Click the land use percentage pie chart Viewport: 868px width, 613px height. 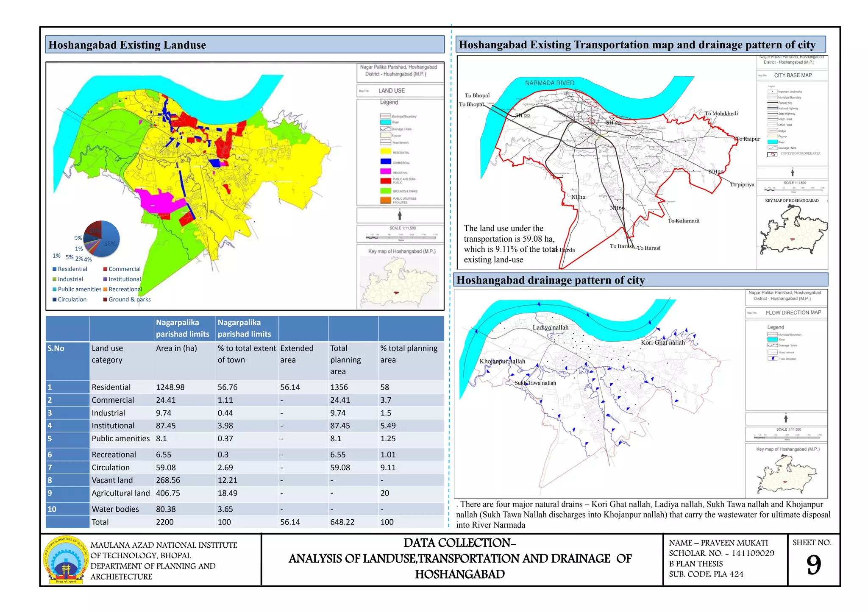(x=102, y=239)
